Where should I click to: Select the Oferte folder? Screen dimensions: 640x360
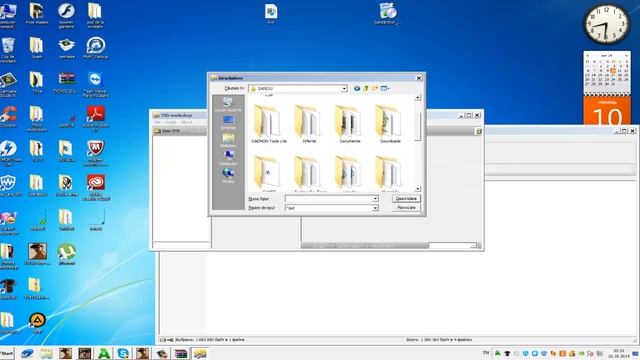pos(309,124)
